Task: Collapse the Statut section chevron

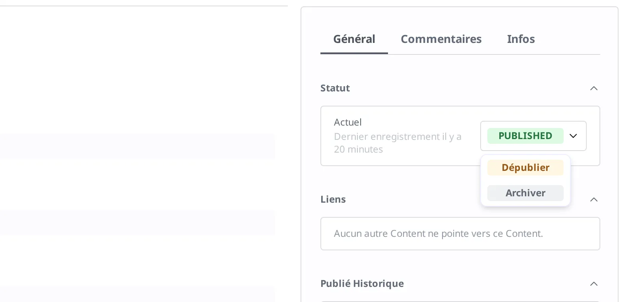Action: [594, 88]
